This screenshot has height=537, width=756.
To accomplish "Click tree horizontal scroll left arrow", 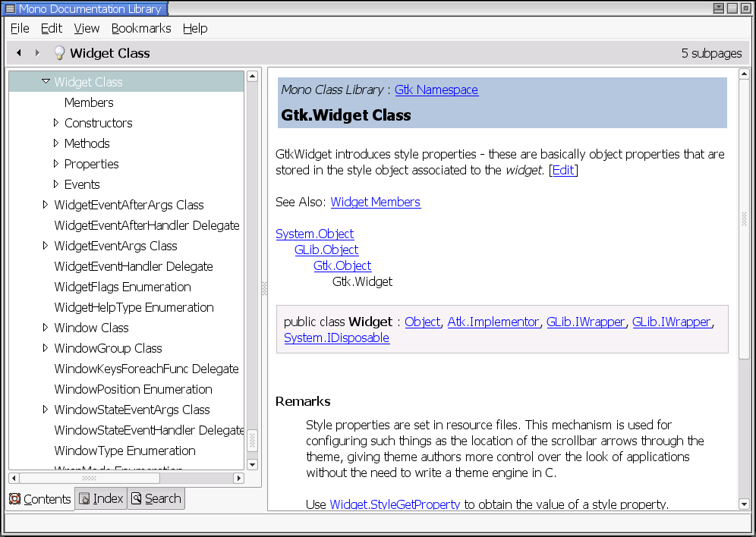I will pos(14,479).
